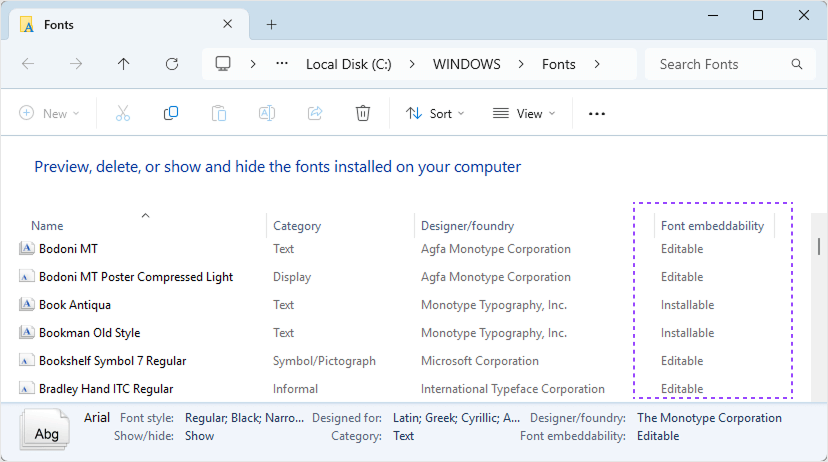828x462 pixels.
Task: Select the Fonts tab
Action: pos(128,24)
